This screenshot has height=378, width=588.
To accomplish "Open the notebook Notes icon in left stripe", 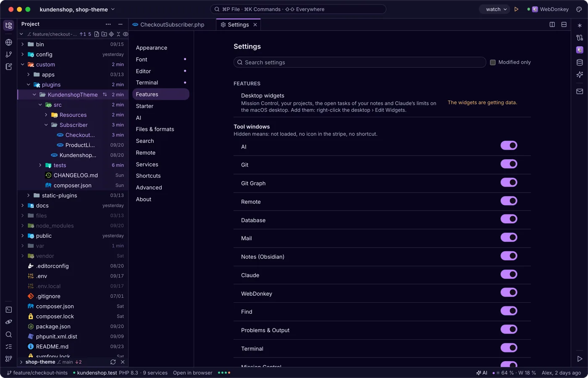I will [x=8, y=66].
